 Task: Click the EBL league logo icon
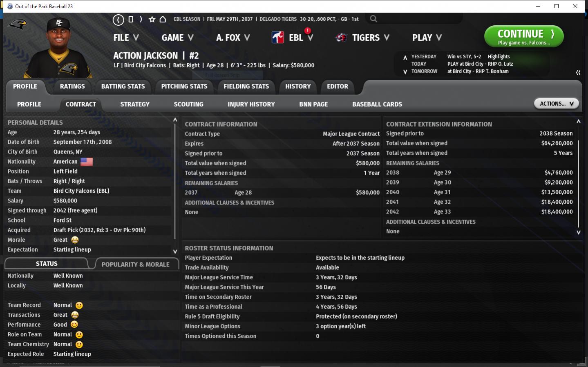coord(278,38)
